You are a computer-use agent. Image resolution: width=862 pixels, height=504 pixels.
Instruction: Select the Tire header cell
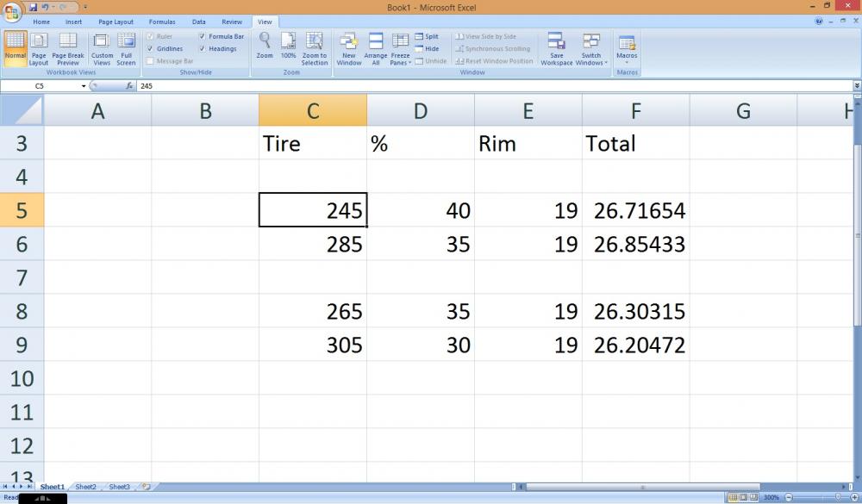point(313,144)
